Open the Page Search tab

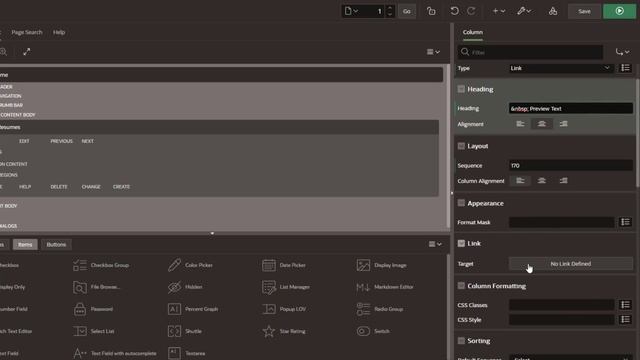click(27, 32)
